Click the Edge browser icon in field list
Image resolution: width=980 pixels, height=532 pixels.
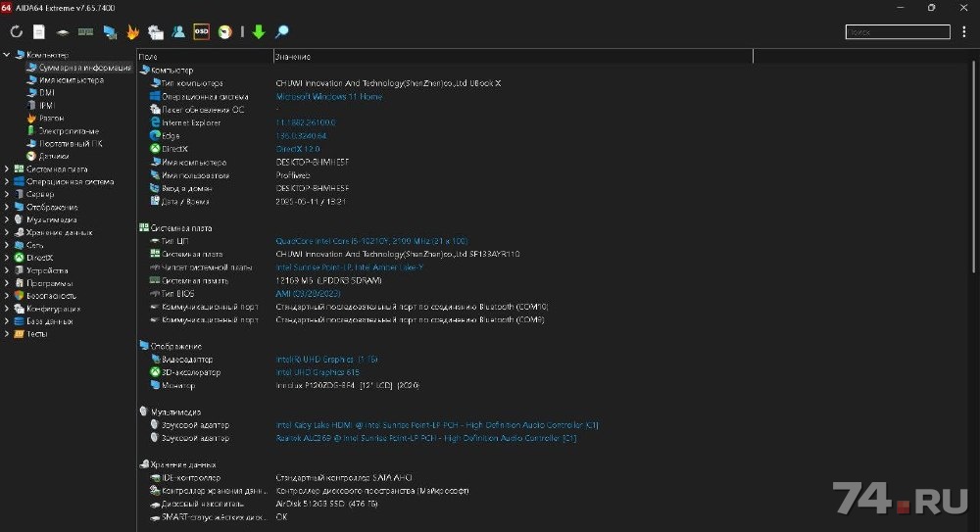[155, 135]
